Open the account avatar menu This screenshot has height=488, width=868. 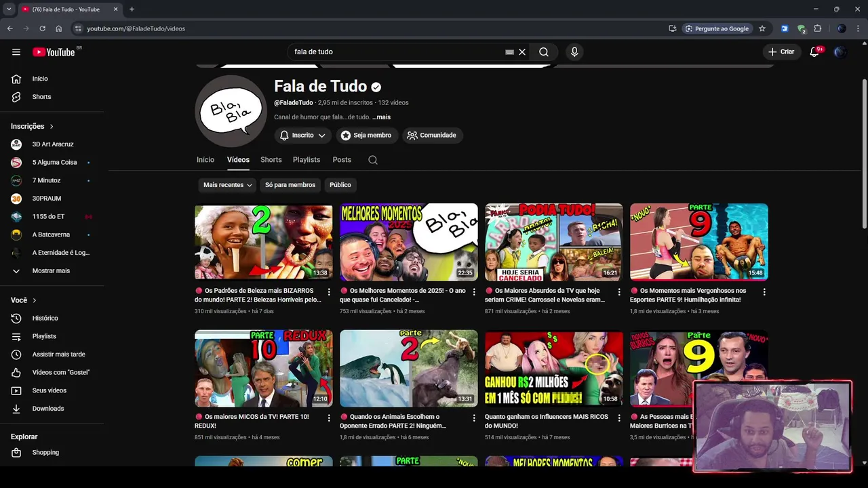click(x=840, y=52)
